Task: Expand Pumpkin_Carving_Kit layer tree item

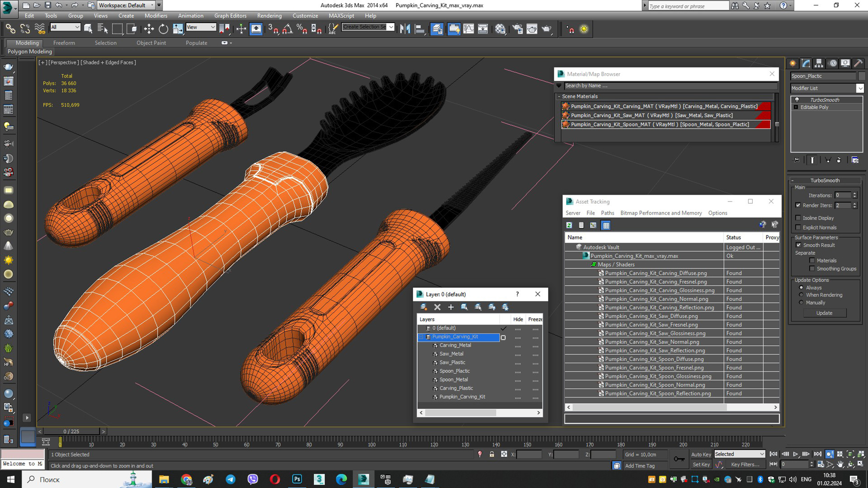Action: (x=421, y=337)
